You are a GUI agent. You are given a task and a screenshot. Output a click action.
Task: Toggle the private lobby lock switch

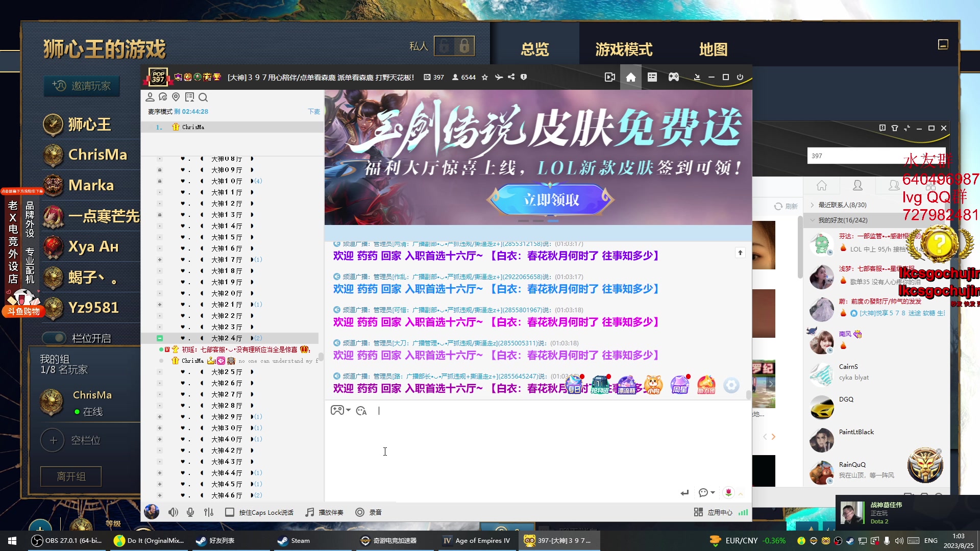[454, 46]
